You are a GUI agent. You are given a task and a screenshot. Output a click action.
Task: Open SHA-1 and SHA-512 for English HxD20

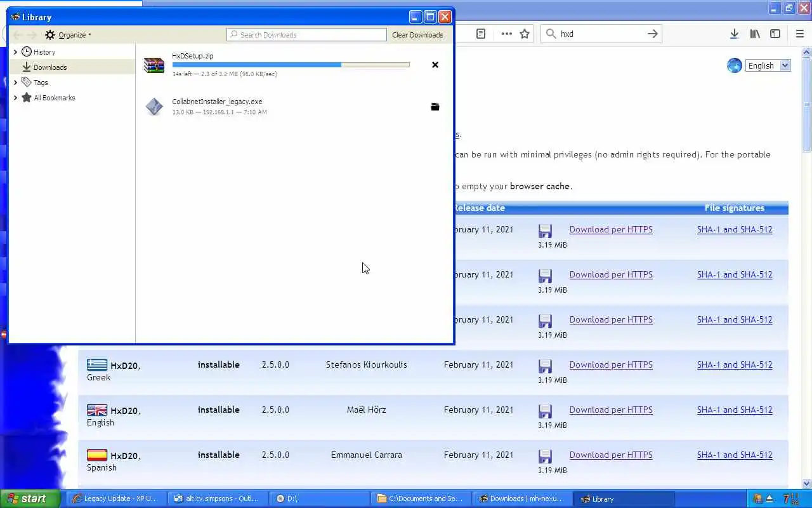click(735, 410)
